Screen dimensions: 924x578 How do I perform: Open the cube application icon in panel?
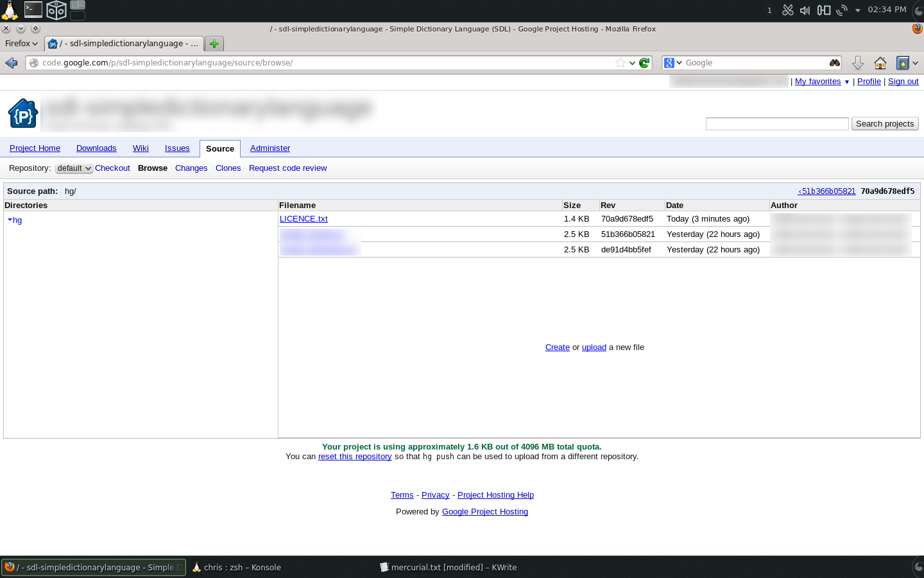[x=56, y=10]
